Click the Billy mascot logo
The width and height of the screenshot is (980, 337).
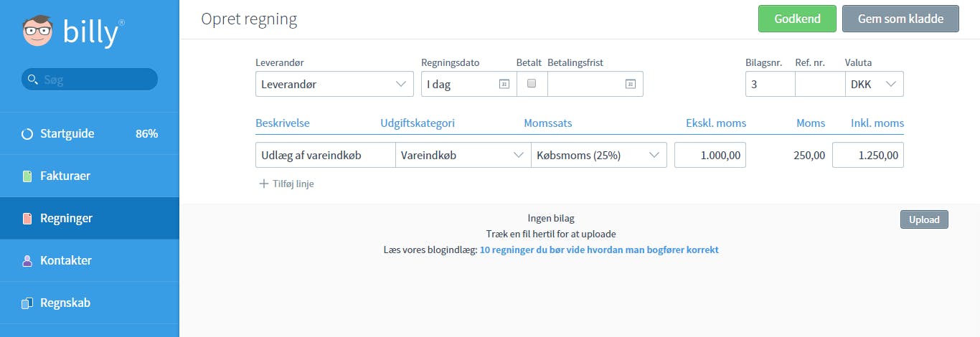click(x=37, y=32)
